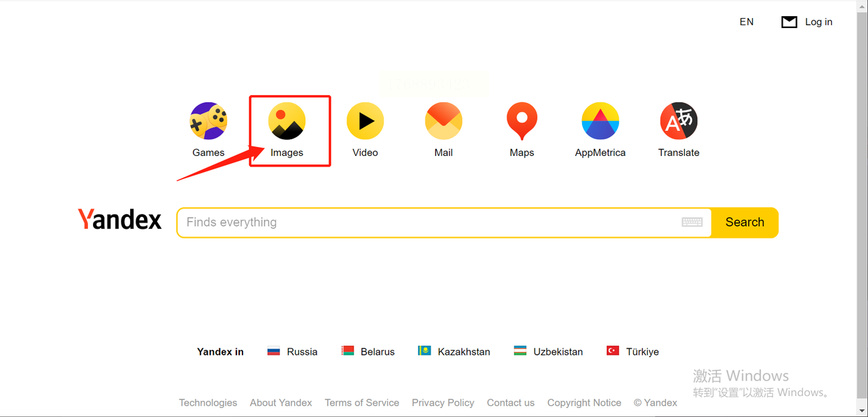This screenshot has height=417, width=868.
Task: Open Terms of Service footer link
Action: click(x=362, y=403)
